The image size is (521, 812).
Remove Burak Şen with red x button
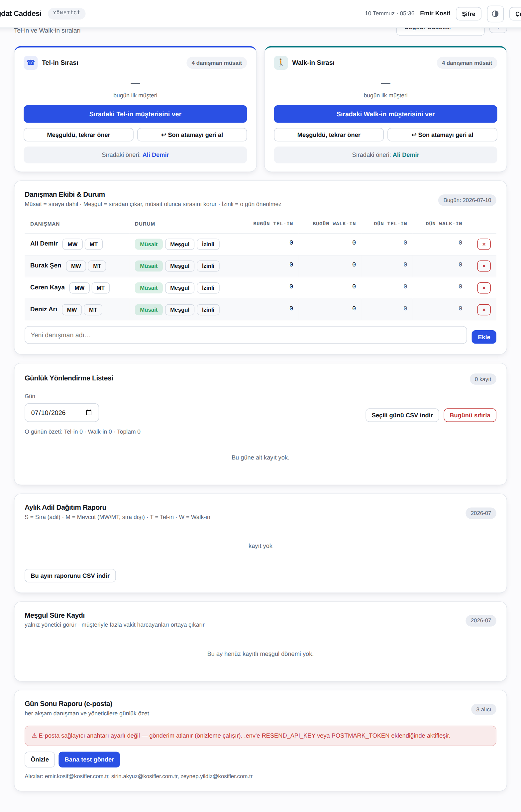coord(483,266)
